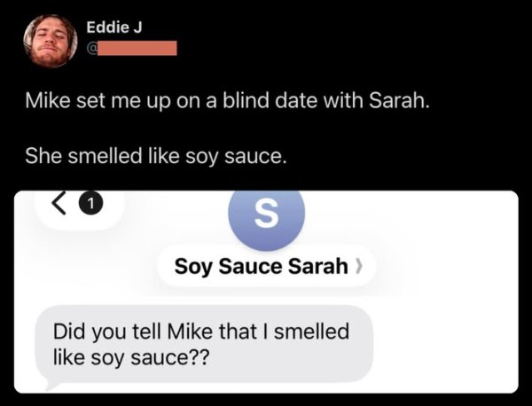Click the word 'Mike' in the message bubble
The width and height of the screenshot is (532, 406).
tap(173, 332)
